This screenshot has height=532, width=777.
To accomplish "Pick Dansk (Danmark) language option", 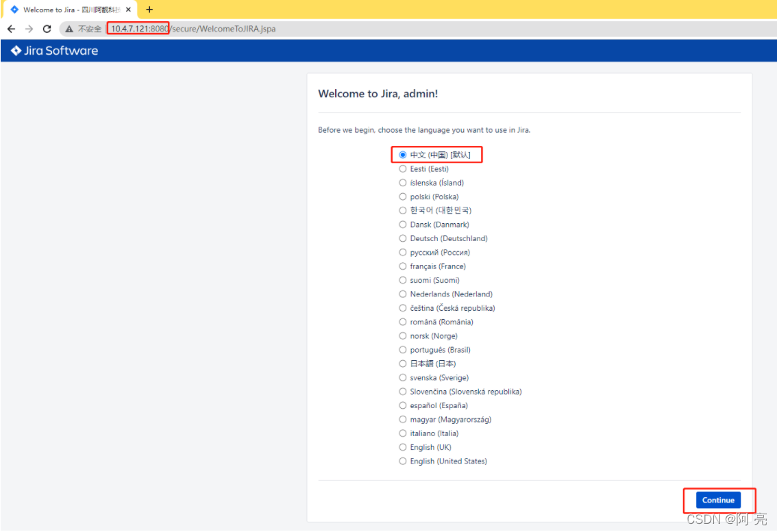I will pyautogui.click(x=403, y=225).
